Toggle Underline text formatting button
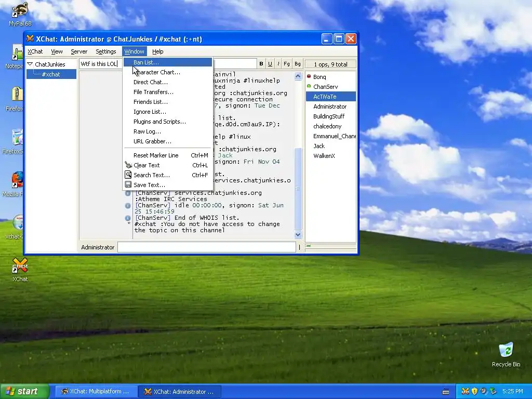 point(270,64)
